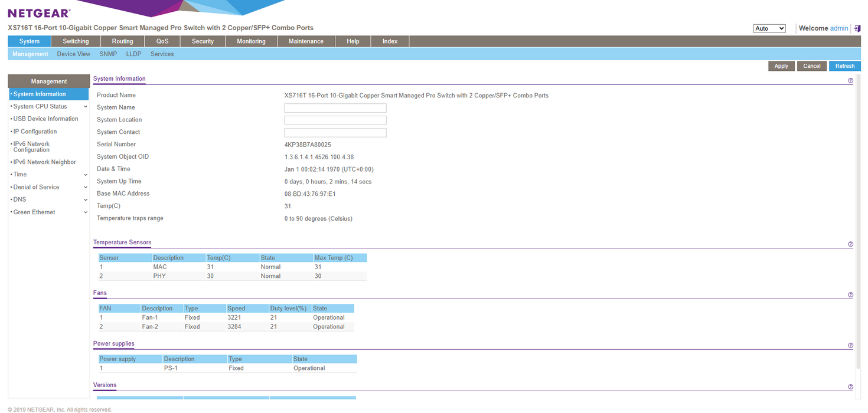
Task: Open the Device View submenu
Action: click(x=74, y=54)
